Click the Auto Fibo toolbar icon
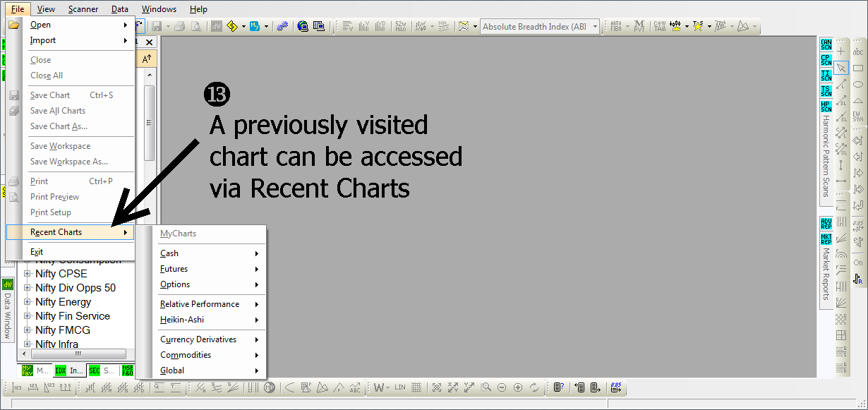Viewport: 868px width, 410px height. pos(616,27)
